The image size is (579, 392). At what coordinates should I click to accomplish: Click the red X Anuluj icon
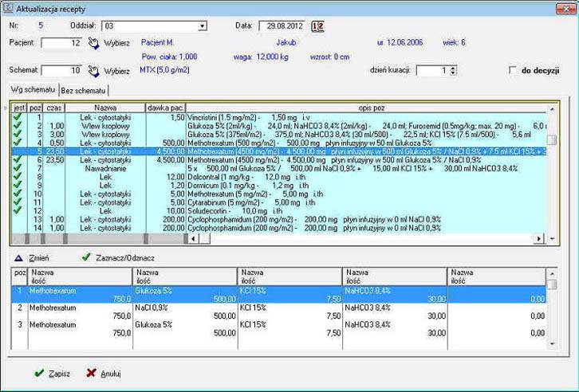click(91, 373)
